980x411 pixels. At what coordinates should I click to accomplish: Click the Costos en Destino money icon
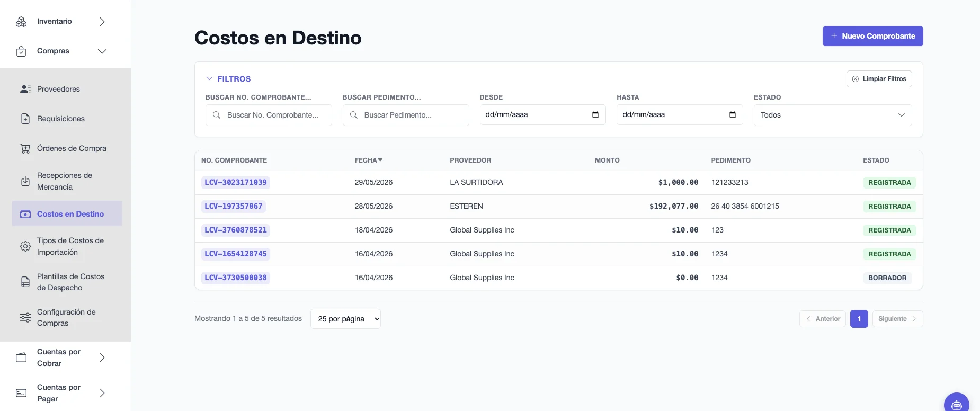tap(25, 214)
